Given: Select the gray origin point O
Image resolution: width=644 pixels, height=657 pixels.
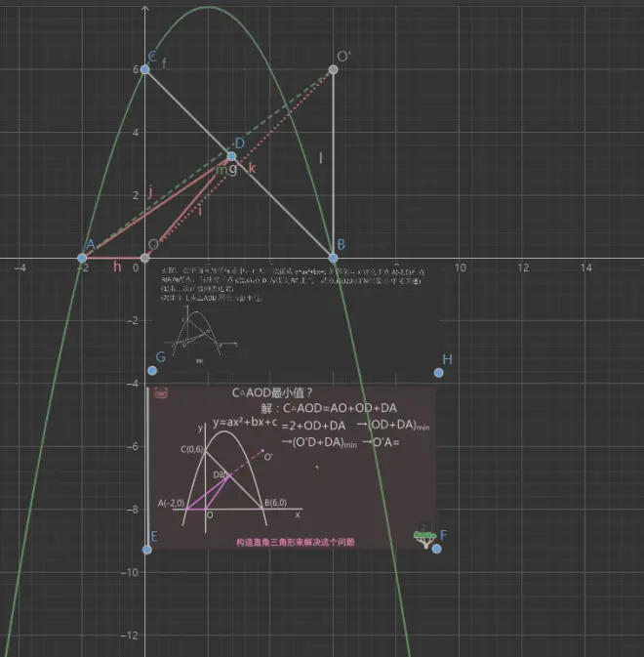Looking at the screenshot, I should 144,258.
